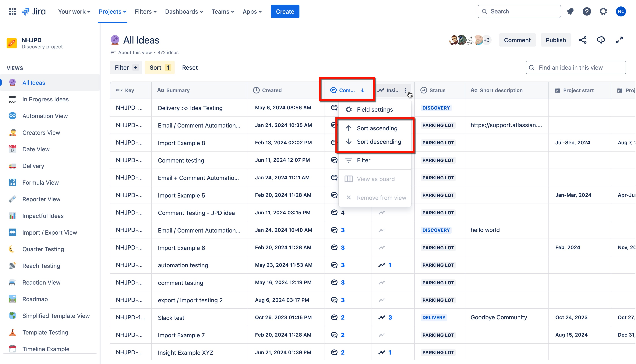
Task: Click the Find an idea search field
Action: (x=575, y=67)
